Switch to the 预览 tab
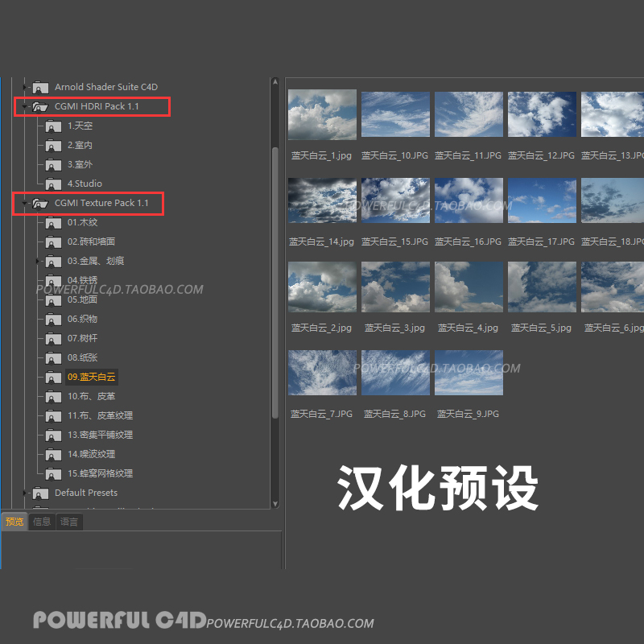 (14, 522)
